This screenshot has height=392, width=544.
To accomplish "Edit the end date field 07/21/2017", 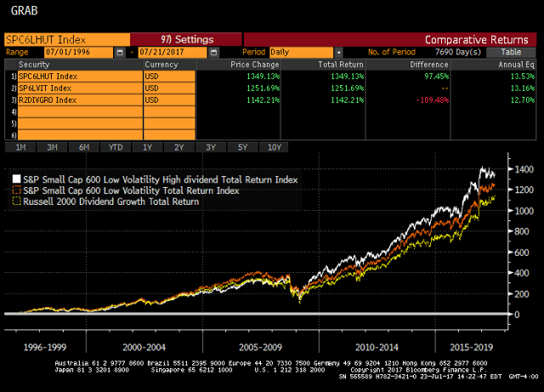I will pyautogui.click(x=173, y=52).
